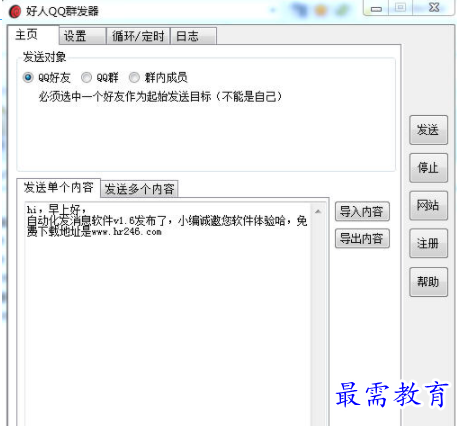Switch to the 发送多个内容 tab
Viewport: 457px width, 426px height.
point(139,189)
